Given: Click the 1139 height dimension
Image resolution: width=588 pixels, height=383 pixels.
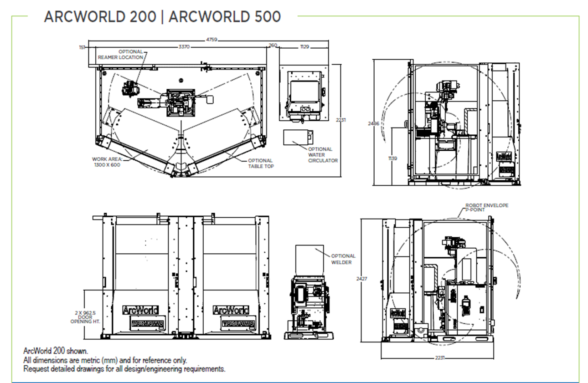Looking at the screenshot, I should coord(392,158).
